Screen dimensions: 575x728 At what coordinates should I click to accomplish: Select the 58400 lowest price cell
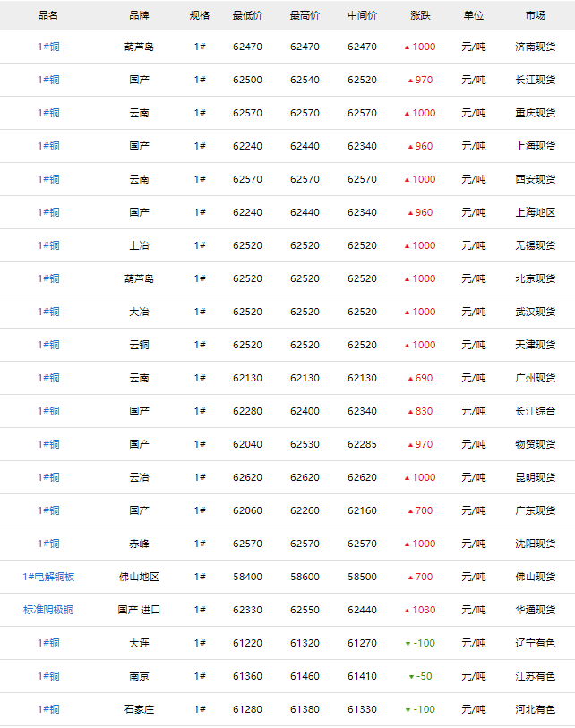(247, 577)
